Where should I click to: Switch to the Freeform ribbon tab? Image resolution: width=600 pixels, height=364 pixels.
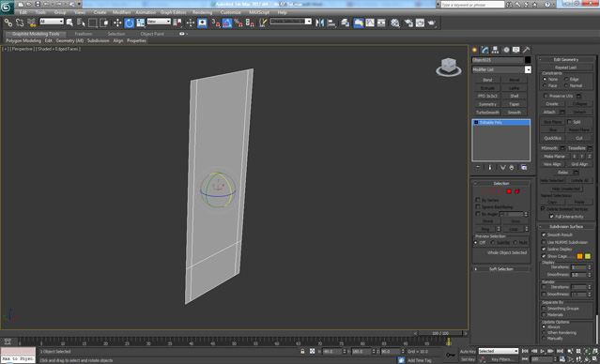pos(84,34)
